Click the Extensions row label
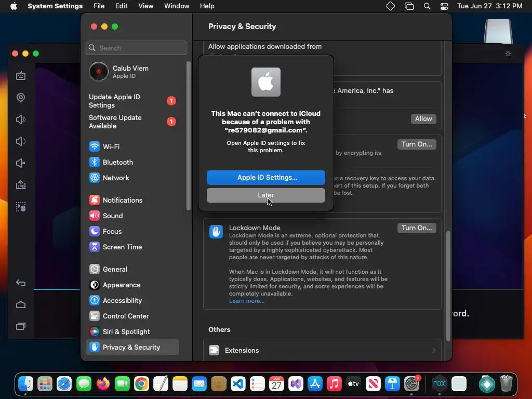The height and width of the screenshot is (399, 532). pyautogui.click(x=242, y=351)
